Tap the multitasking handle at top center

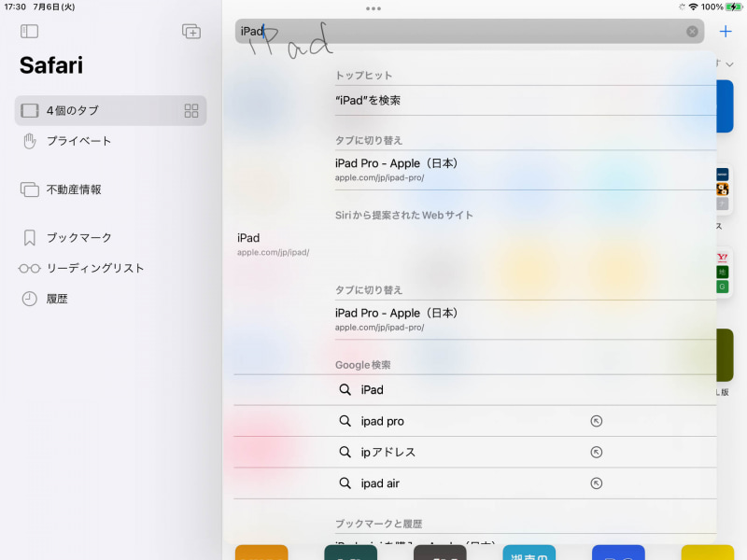373,9
